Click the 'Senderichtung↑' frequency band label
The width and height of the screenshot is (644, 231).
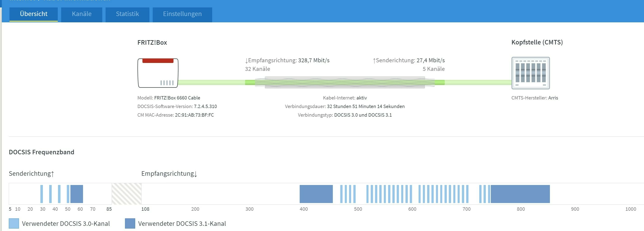click(x=32, y=173)
